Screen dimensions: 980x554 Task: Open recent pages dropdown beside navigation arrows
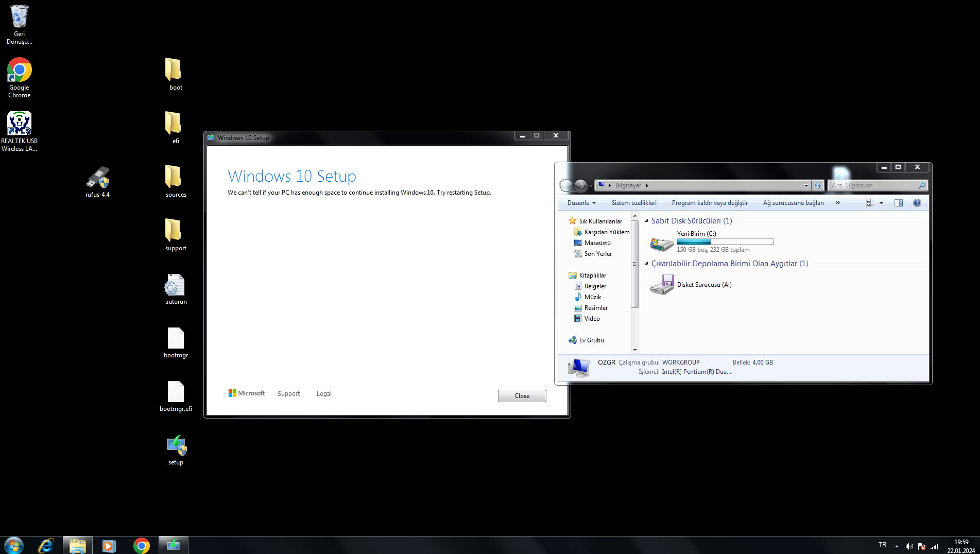pyautogui.click(x=591, y=186)
